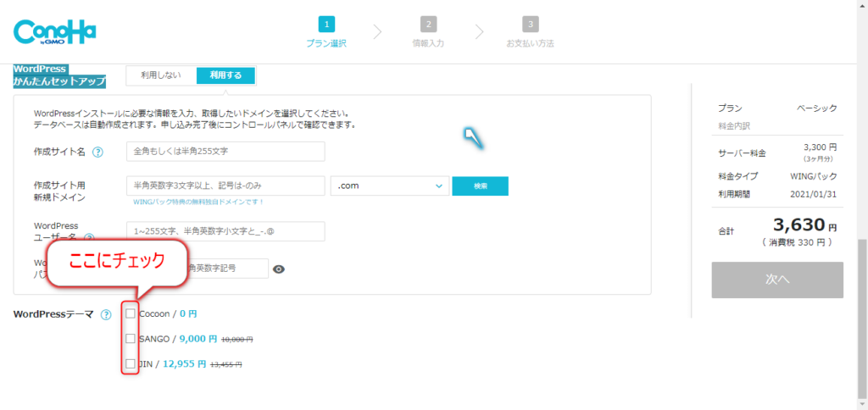Open the .com domain extension dropdown
This screenshot has width=868, height=410.
coord(390,186)
